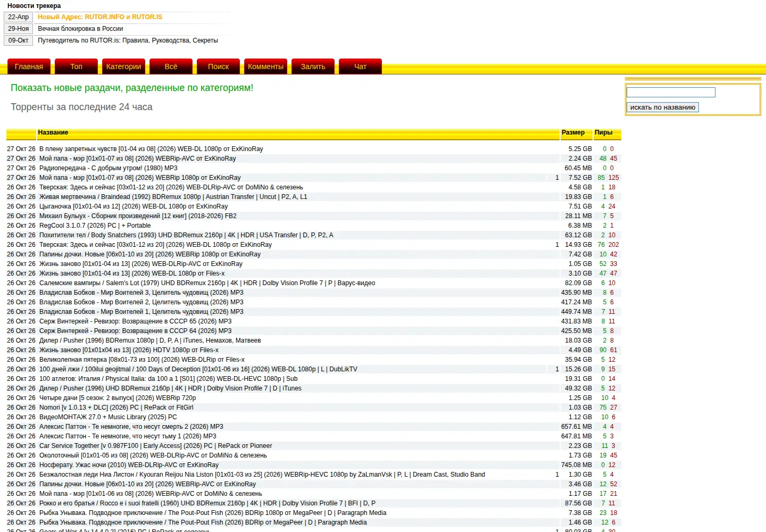Screen dimensions: 766x532
Task: Click the search-by-name input field
Action: point(671,93)
